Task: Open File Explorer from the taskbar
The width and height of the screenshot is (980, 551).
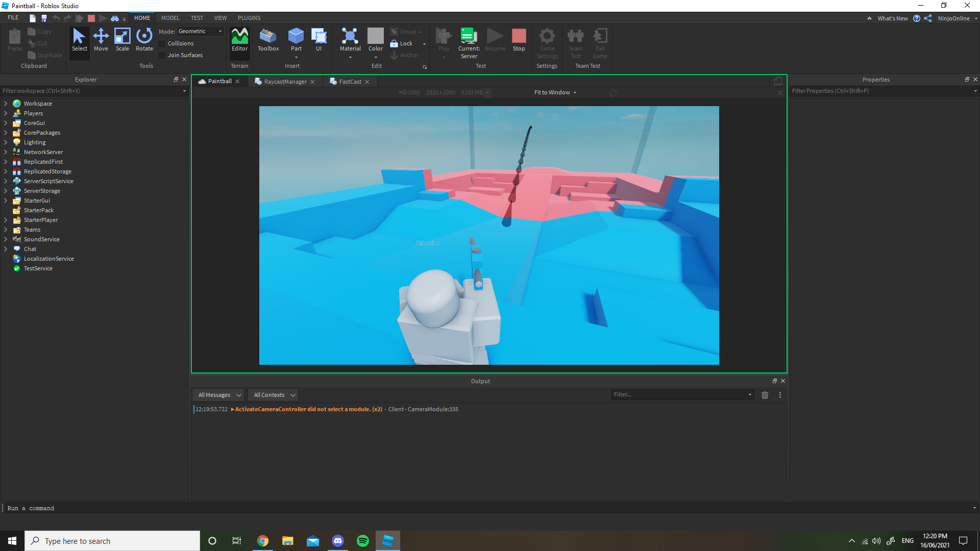Action: pos(288,541)
